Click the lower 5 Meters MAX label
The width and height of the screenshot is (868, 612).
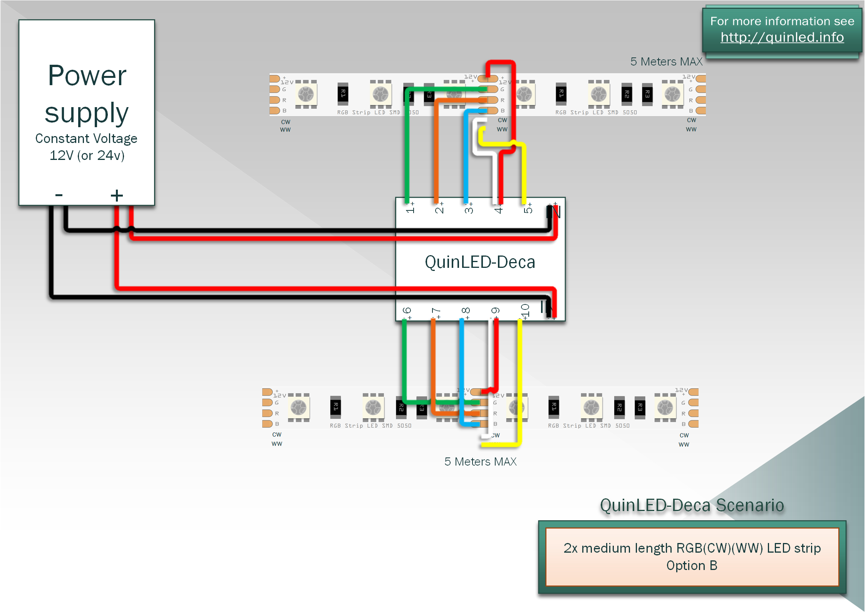480,462
